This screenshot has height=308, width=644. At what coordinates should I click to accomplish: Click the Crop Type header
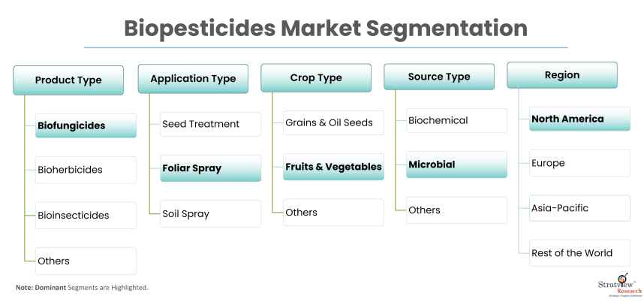pos(316,78)
